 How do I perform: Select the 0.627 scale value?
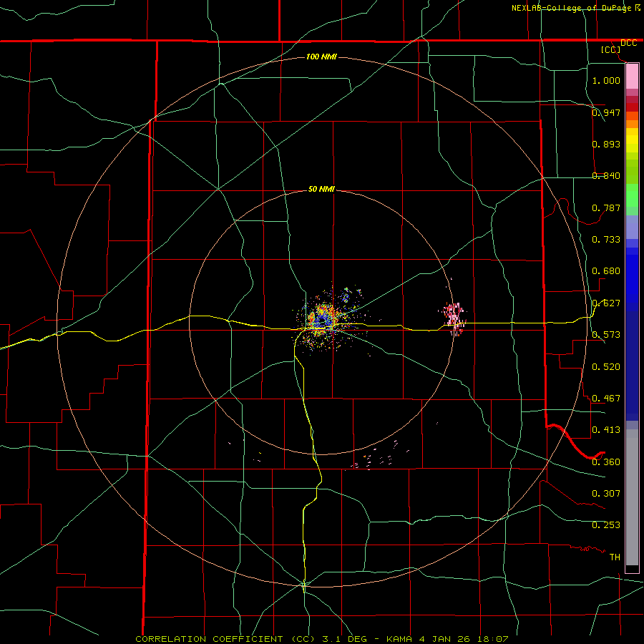606,303
